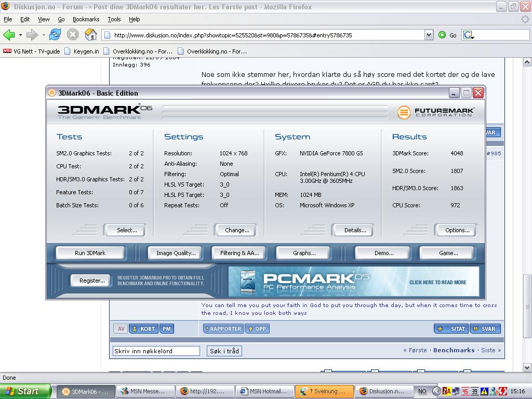Open the Help menu

[135, 19]
